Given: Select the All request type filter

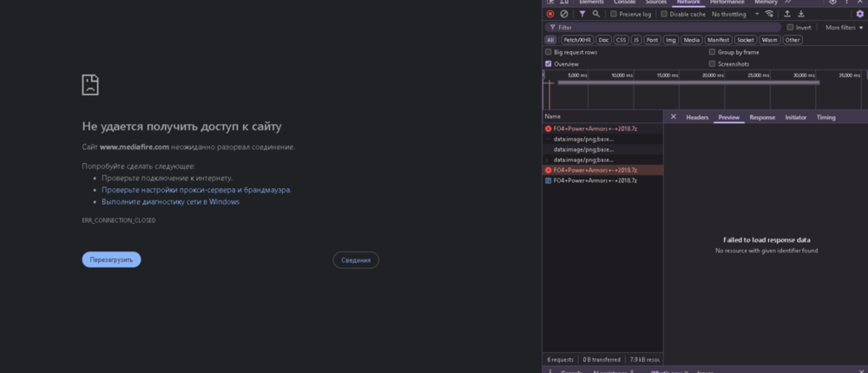Looking at the screenshot, I should (x=550, y=40).
